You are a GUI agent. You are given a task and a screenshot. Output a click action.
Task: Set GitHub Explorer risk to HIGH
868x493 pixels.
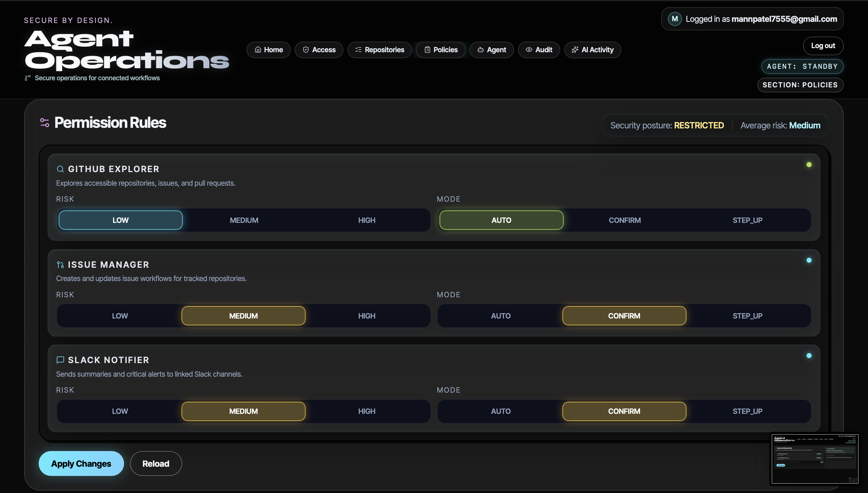pyautogui.click(x=367, y=221)
